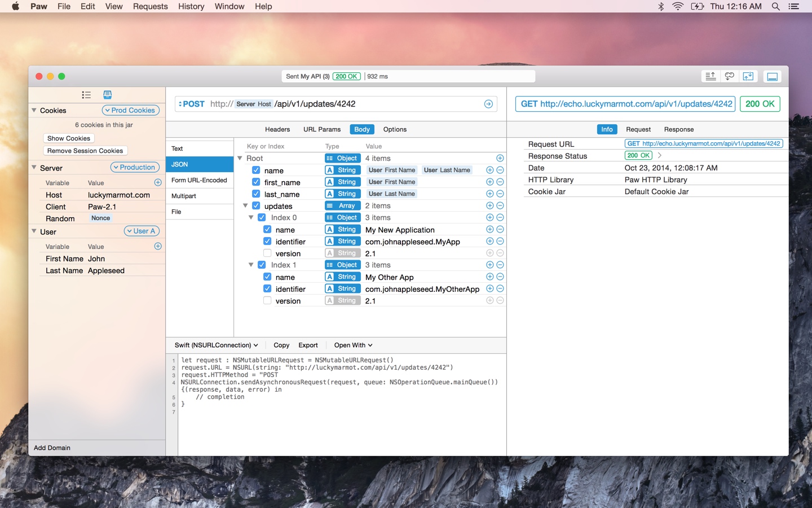Screen dimensions: 812x508
Task: Add a variable to the User domain
Action: [x=158, y=246]
